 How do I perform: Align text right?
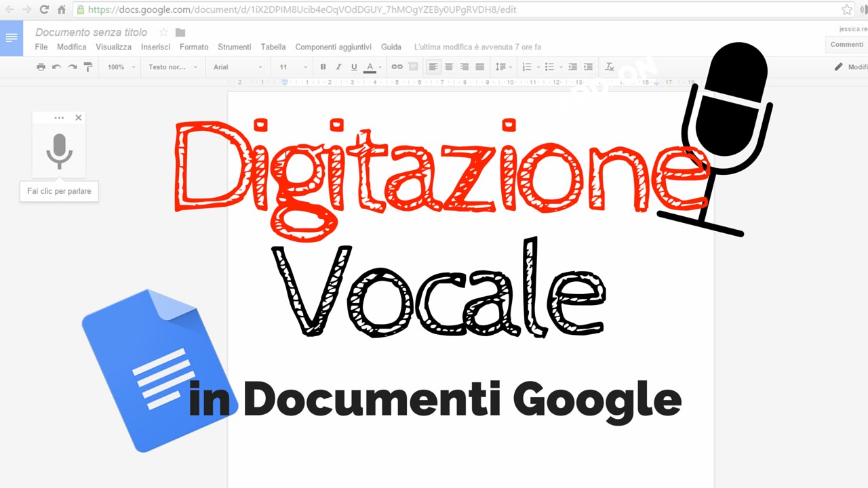(x=465, y=67)
